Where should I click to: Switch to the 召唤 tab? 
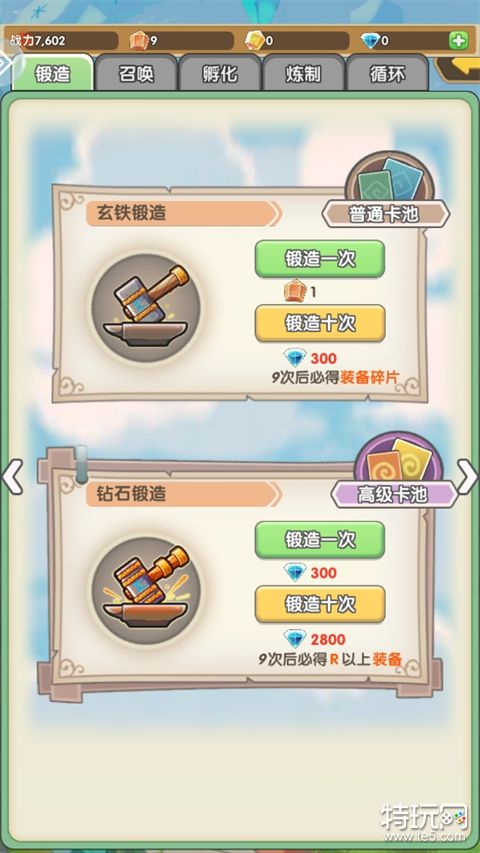point(136,72)
